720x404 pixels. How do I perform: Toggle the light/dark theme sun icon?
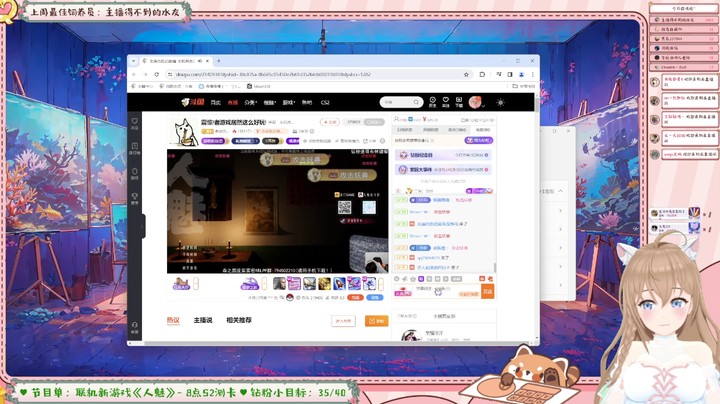(x=501, y=102)
